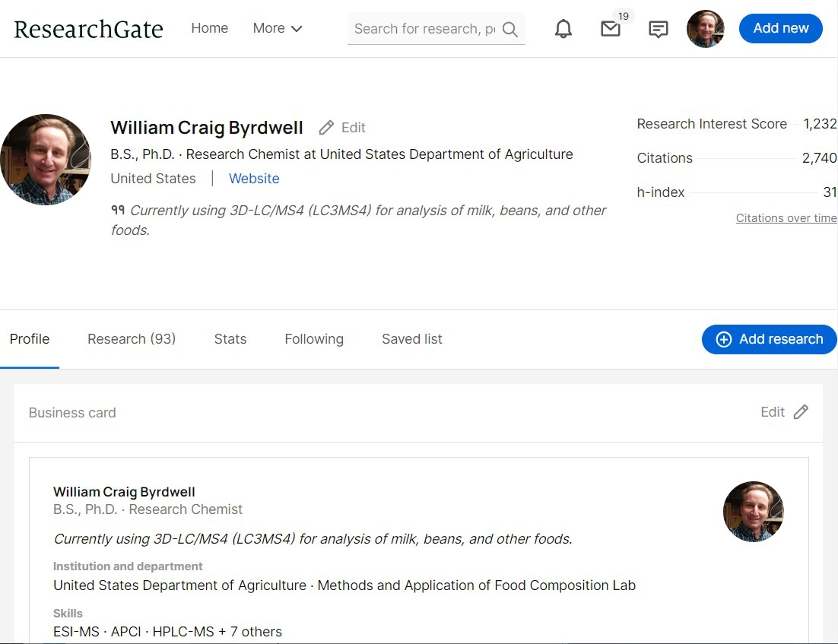The image size is (838, 644).
Task: Focus the Search for research field
Action: 424,29
